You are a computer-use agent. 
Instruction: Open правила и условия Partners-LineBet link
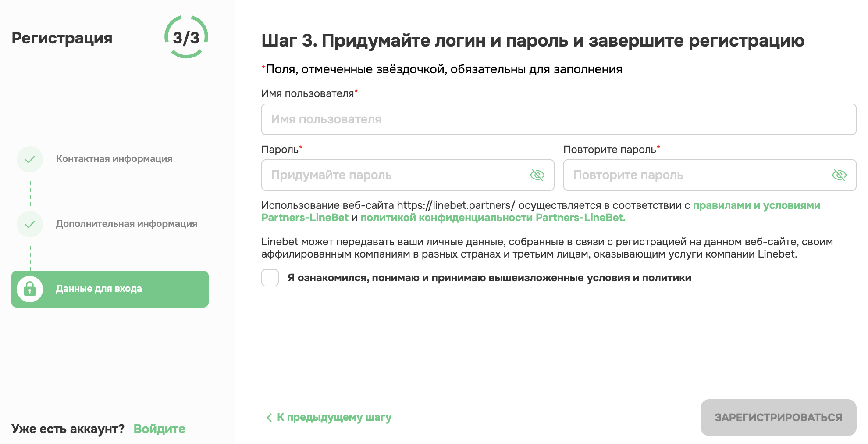pyautogui.click(x=756, y=205)
